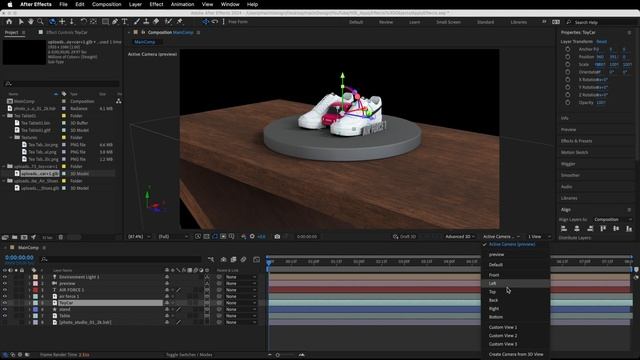This screenshot has width=640, height=360.
Task: Hide the stand layer
Action: pos(5,309)
